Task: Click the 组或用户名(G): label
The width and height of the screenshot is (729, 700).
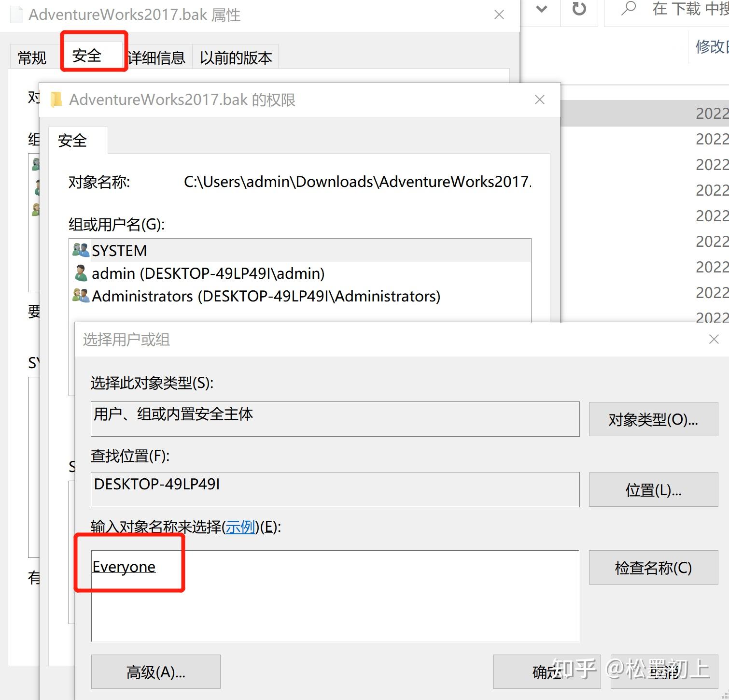Action: tap(117, 224)
